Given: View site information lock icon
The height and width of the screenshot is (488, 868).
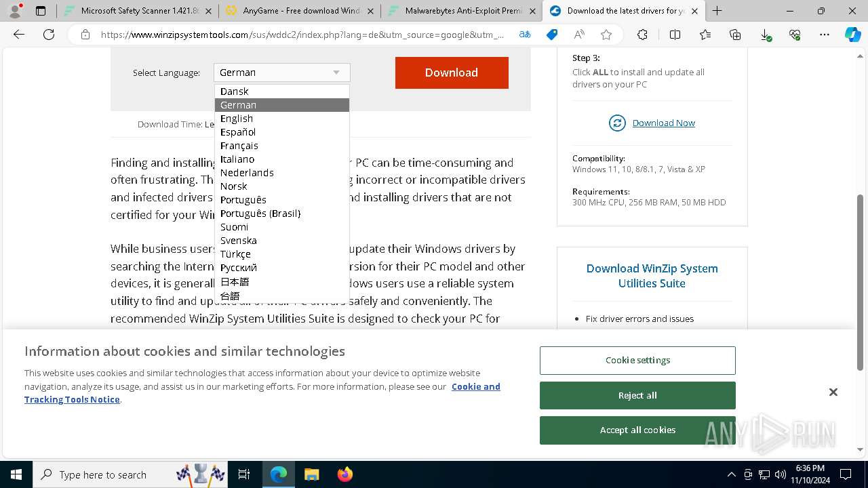Looking at the screenshot, I should click(x=85, y=35).
